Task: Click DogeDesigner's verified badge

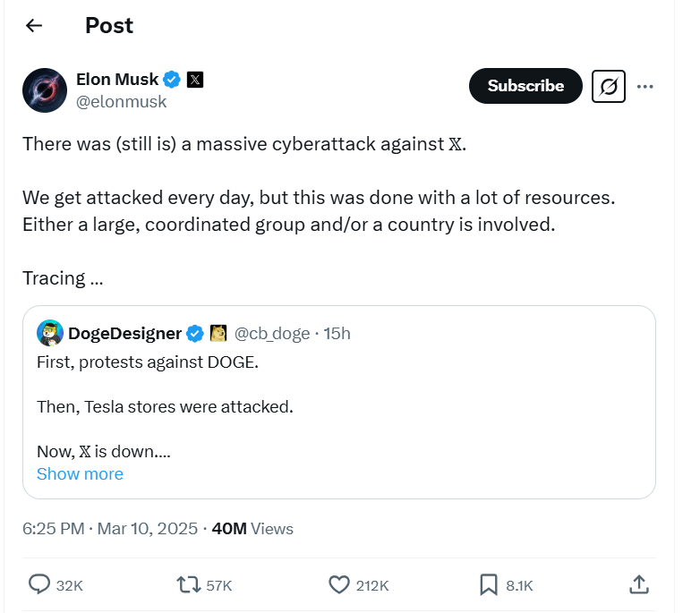Action: coord(194,334)
